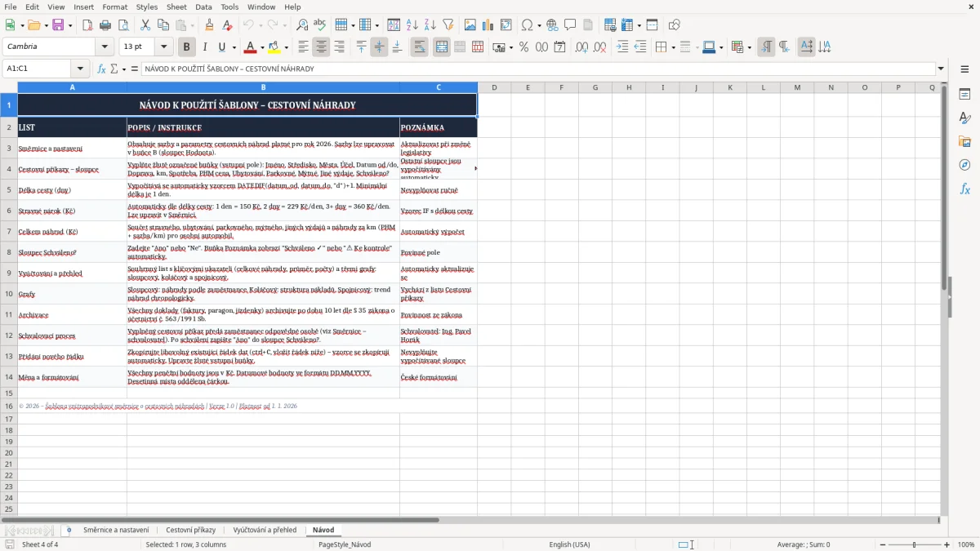
Task: Click the Format as Percent icon
Action: pyautogui.click(x=523, y=47)
